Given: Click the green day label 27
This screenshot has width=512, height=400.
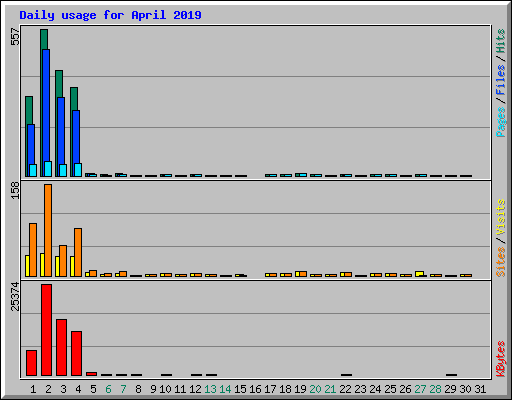Looking at the screenshot, I should coord(420,389).
